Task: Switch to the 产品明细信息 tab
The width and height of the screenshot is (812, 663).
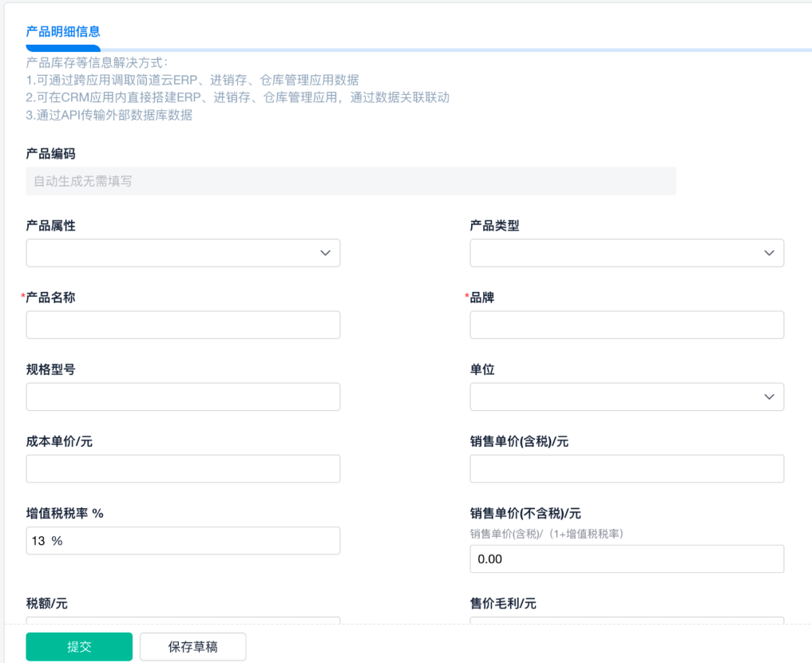Action: click(63, 32)
